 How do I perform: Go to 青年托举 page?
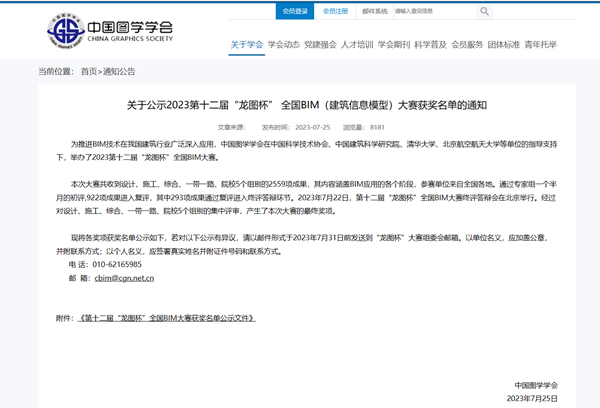pos(541,45)
